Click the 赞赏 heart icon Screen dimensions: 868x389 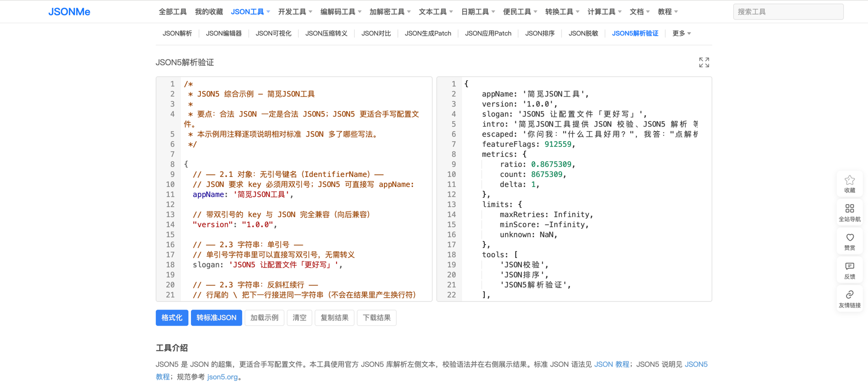(x=849, y=241)
